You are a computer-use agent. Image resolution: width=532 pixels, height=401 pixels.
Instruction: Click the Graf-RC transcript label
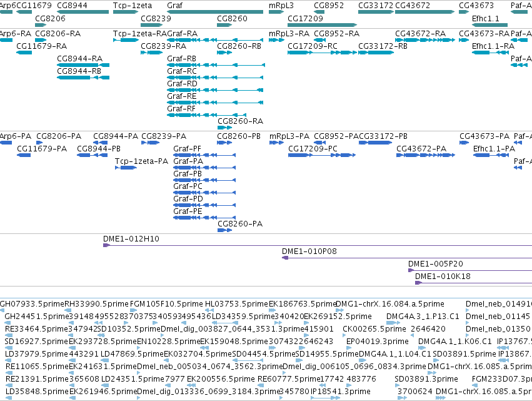coord(181,71)
